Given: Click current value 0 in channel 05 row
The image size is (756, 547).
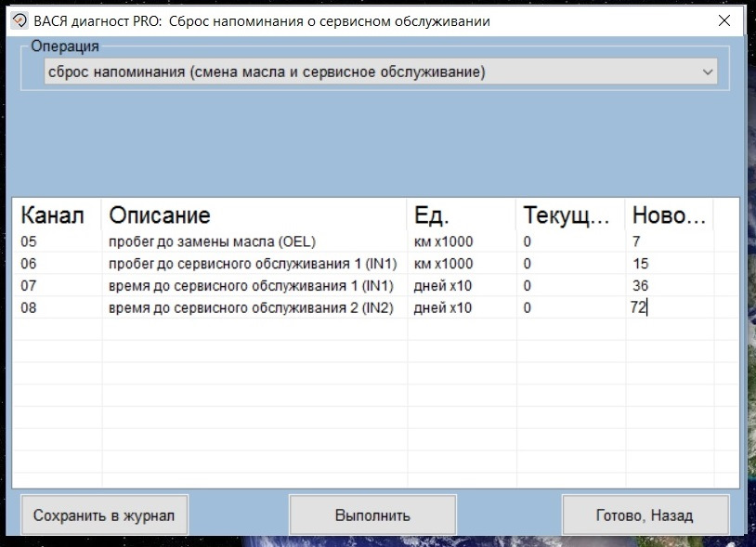Looking at the screenshot, I should (527, 241).
